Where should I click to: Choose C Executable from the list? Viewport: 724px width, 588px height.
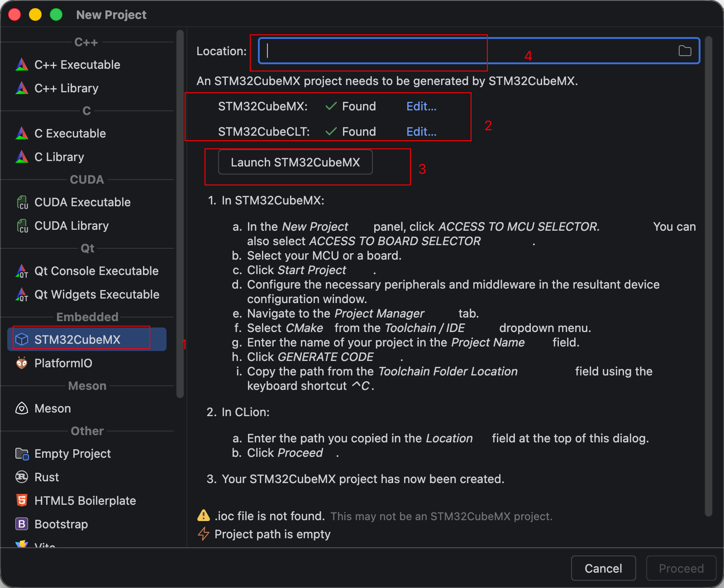tap(87, 133)
